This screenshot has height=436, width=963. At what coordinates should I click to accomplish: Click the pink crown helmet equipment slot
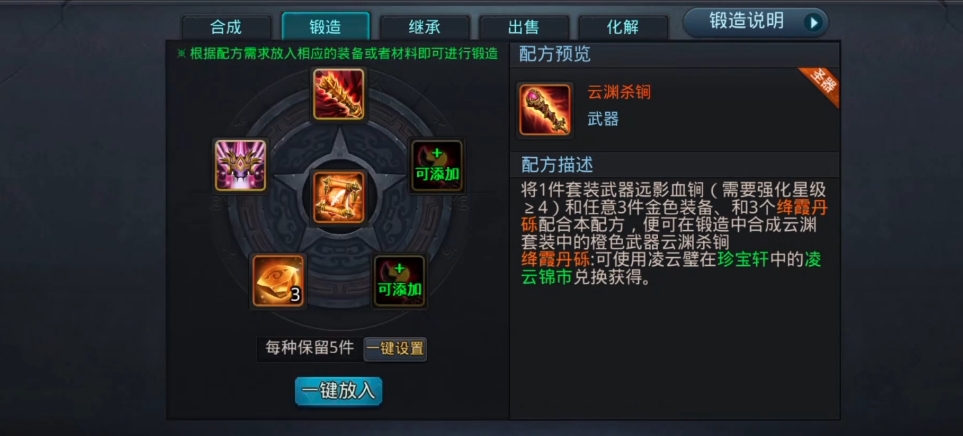coord(241,165)
